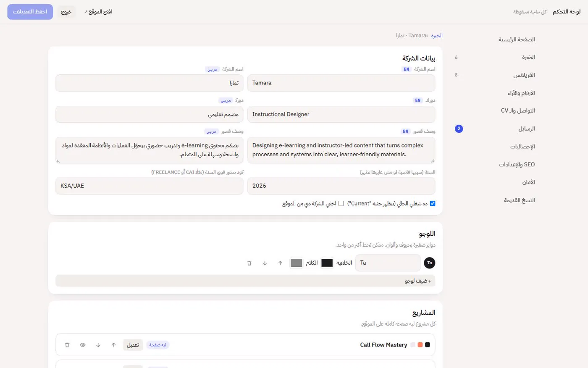The width and height of the screenshot is (588, 368).
Task: Click احفظ التعديلات save button
Action: pos(30,12)
